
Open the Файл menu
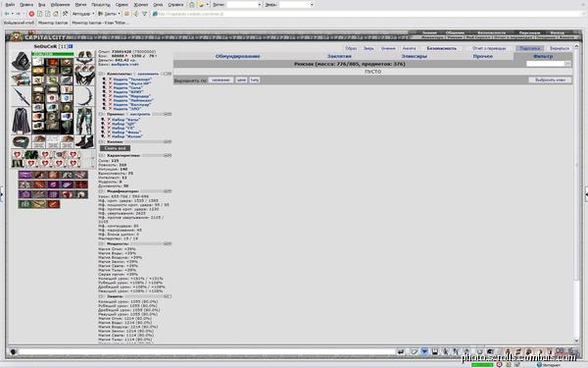(10, 5)
